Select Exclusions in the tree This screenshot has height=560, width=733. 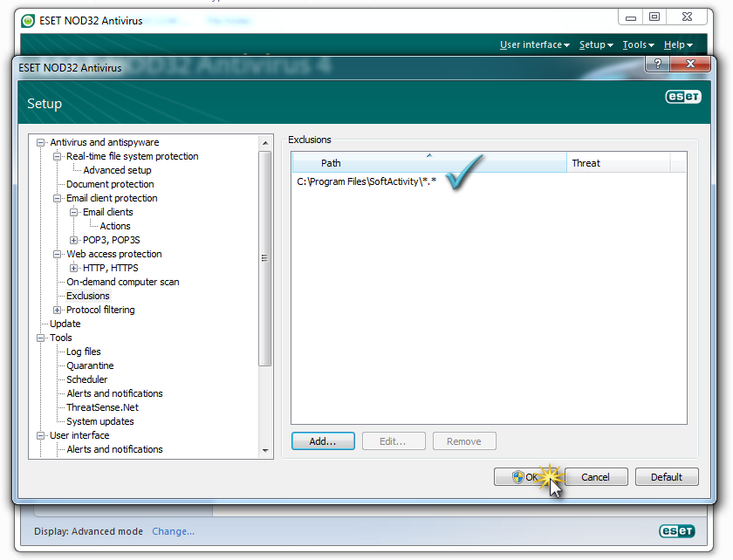pos(88,296)
